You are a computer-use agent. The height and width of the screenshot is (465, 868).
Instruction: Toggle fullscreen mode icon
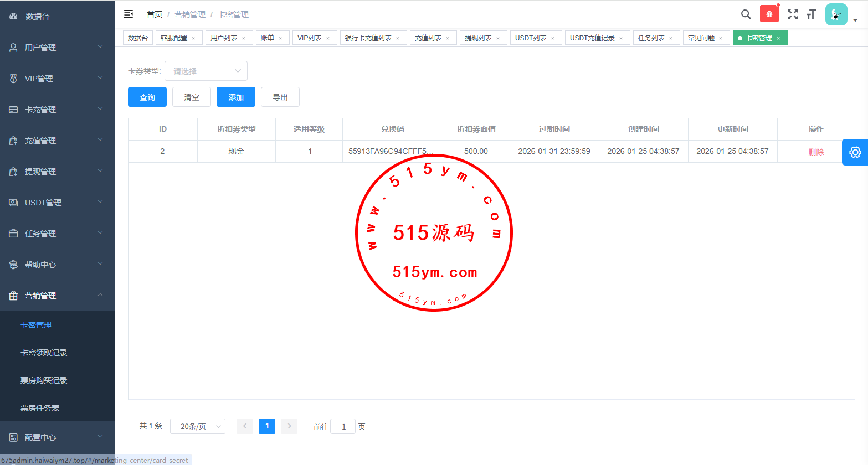pos(793,14)
